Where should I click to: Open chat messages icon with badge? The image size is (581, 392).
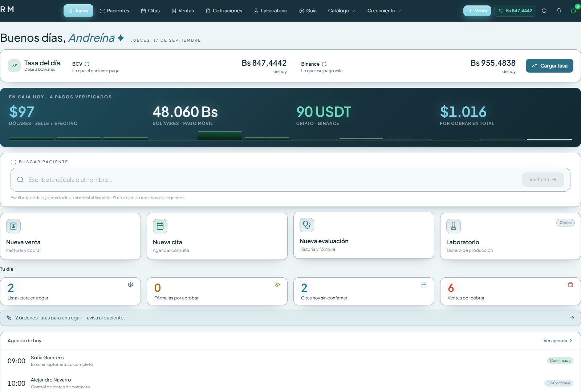(x=573, y=11)
